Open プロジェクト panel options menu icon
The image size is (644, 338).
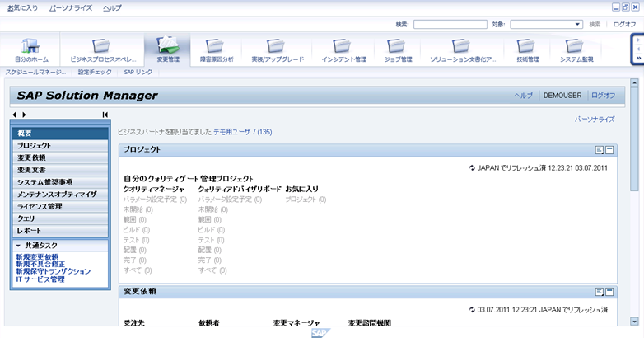tap(600, 150)
